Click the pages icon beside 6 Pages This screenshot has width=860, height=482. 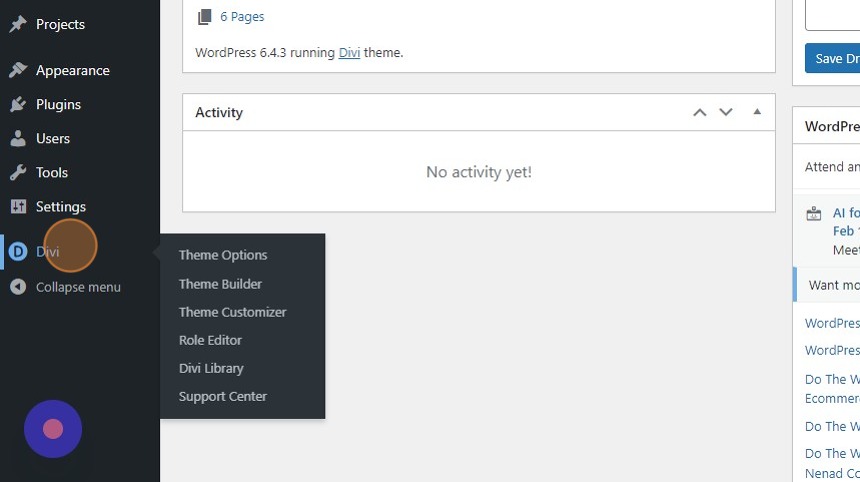click(205, 17)
